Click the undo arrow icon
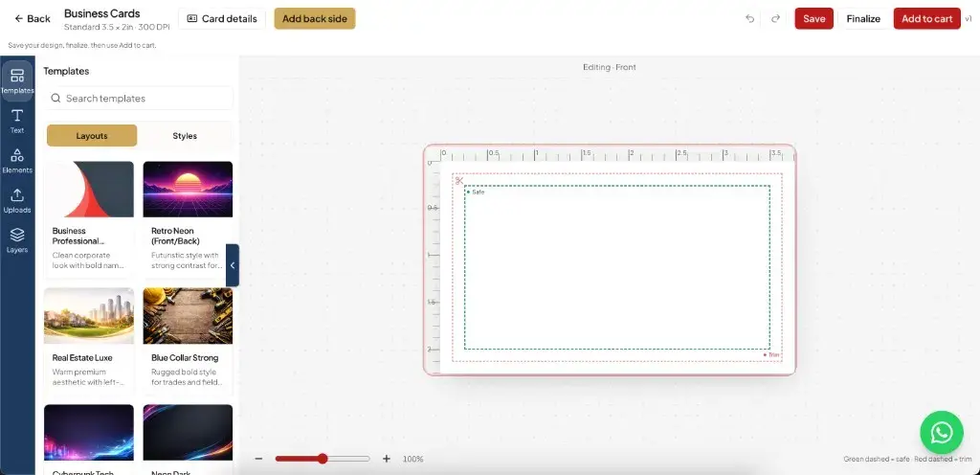The width and height of the screenshot is (980, 475). pos(750,19)
